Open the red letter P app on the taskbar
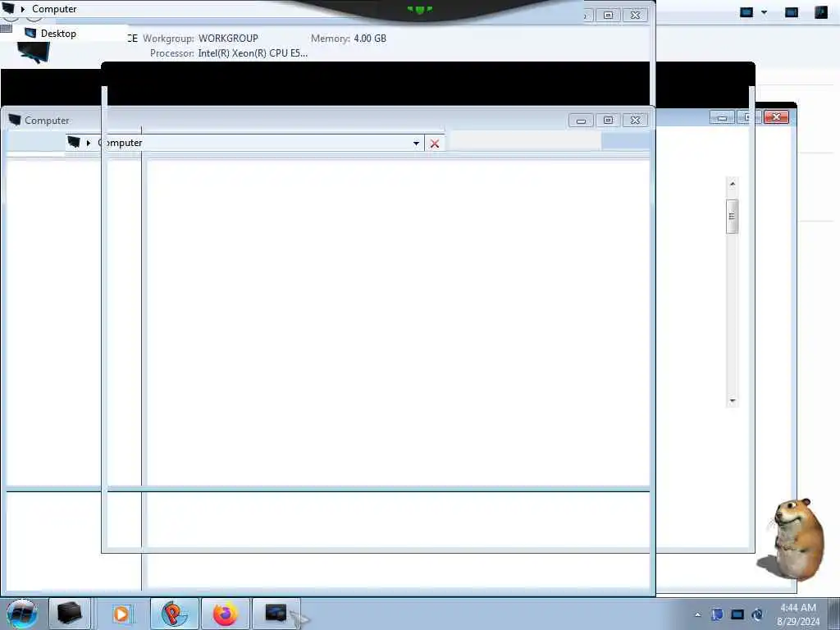 tap(175, 614)
